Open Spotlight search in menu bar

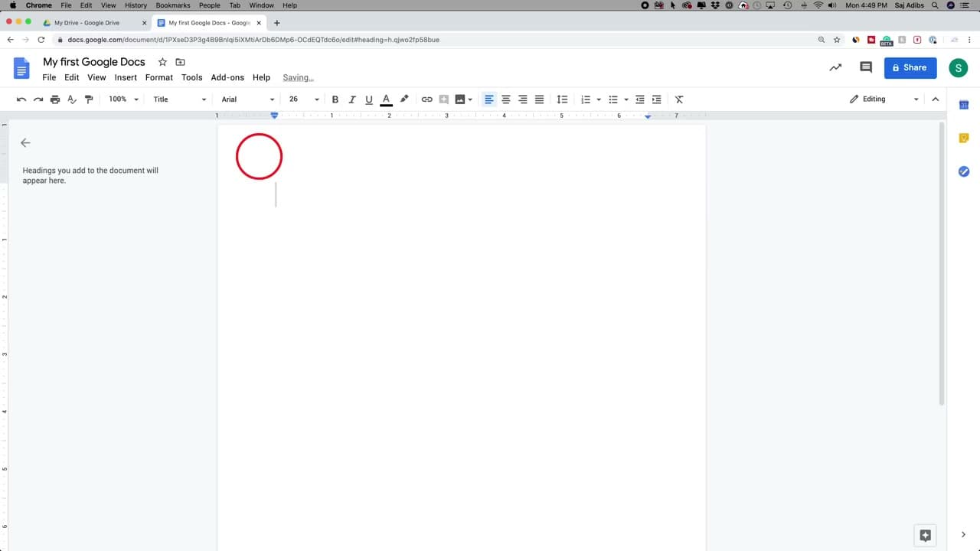[935, 5]
